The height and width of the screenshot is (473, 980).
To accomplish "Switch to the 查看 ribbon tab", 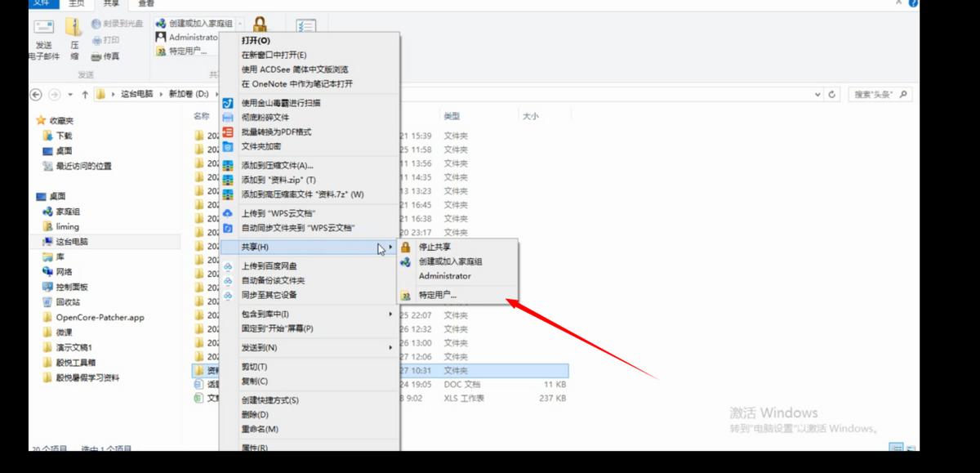I will point(145,6).
